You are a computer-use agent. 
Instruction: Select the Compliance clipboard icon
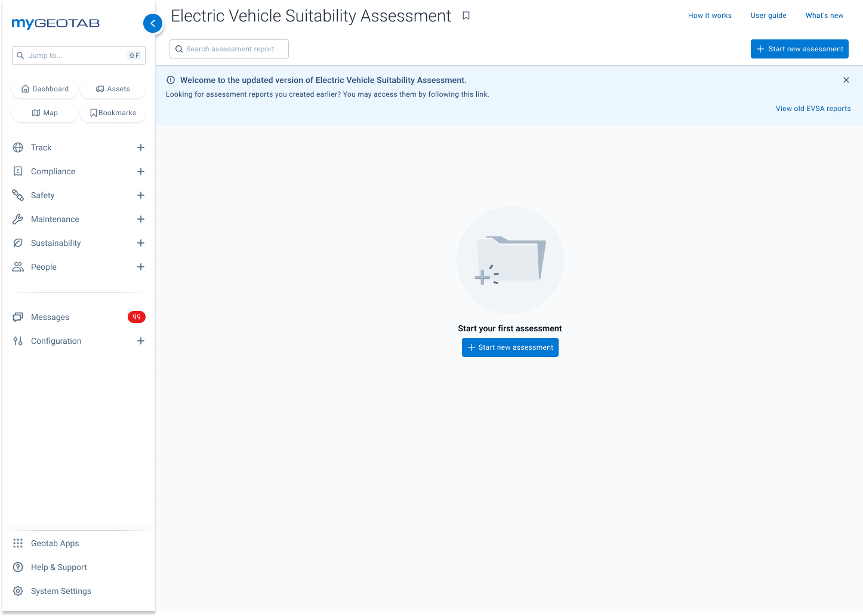18,171
